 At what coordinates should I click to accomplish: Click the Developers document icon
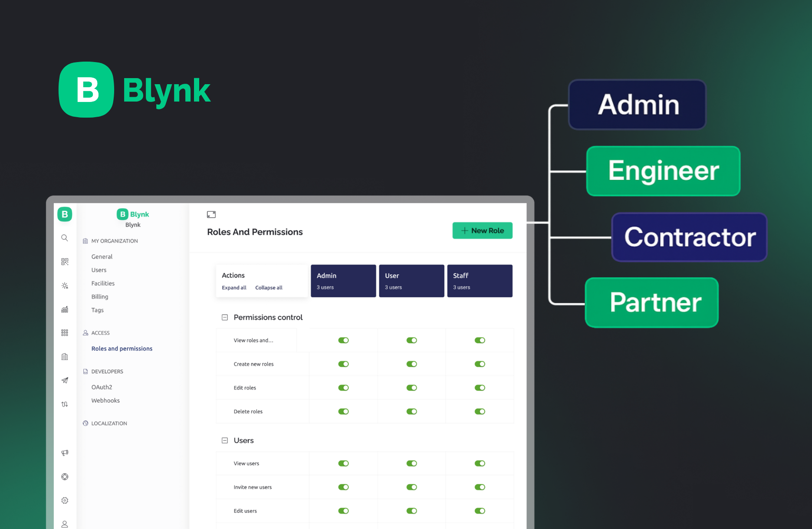[85, 371]
